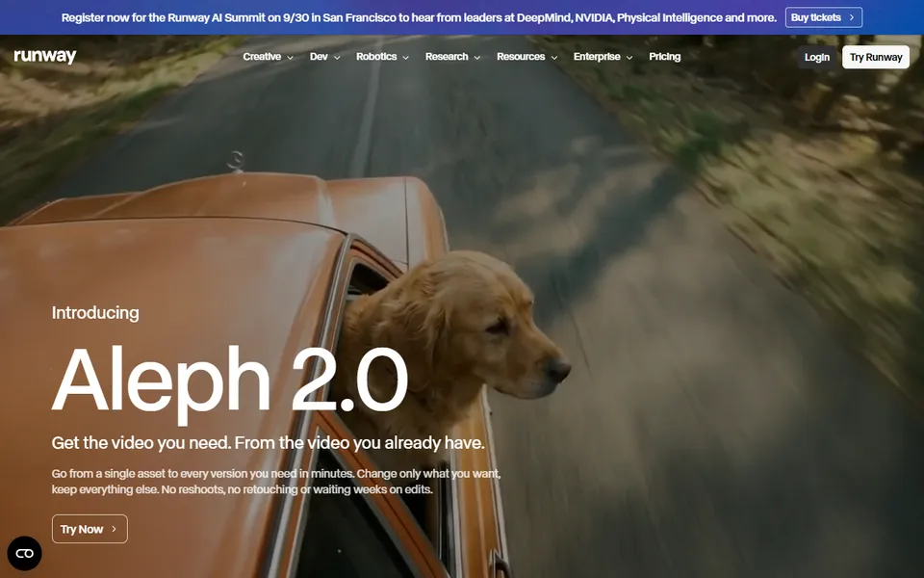
Task: Click the 'Introducing' text
Action: (95, 312)
